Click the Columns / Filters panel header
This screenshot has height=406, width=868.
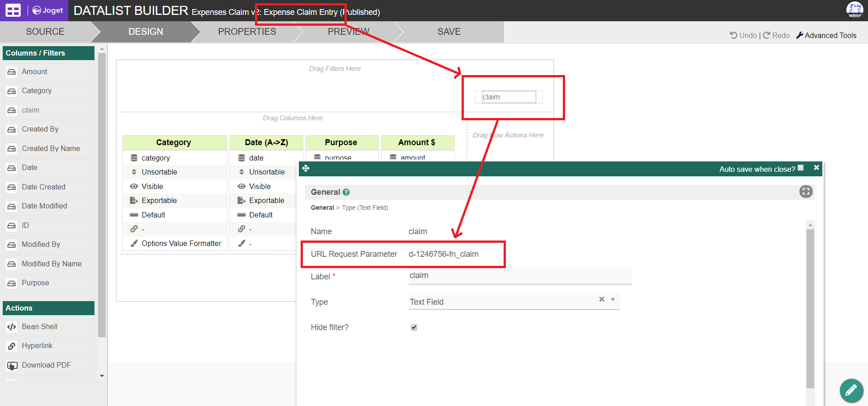pos(48,53)
